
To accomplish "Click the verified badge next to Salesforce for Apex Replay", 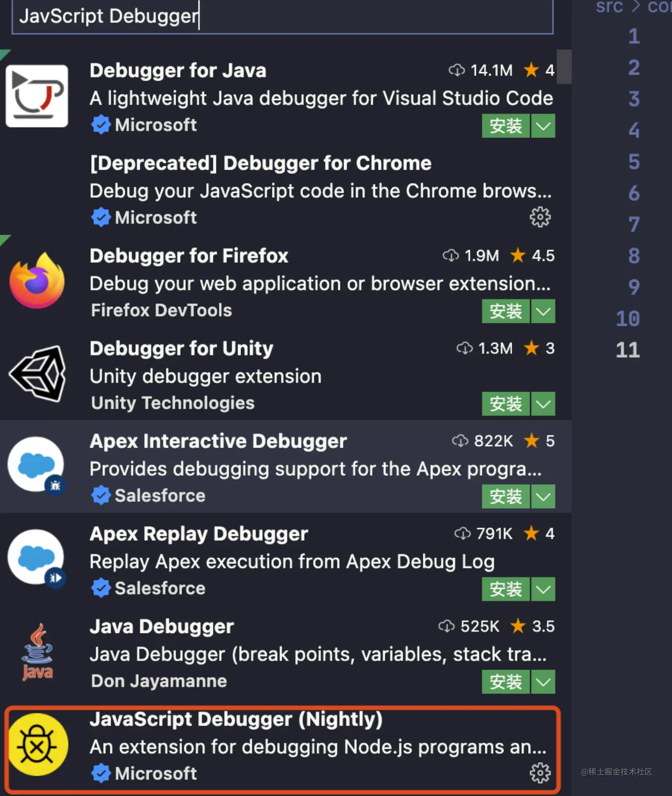I will 101,588.
